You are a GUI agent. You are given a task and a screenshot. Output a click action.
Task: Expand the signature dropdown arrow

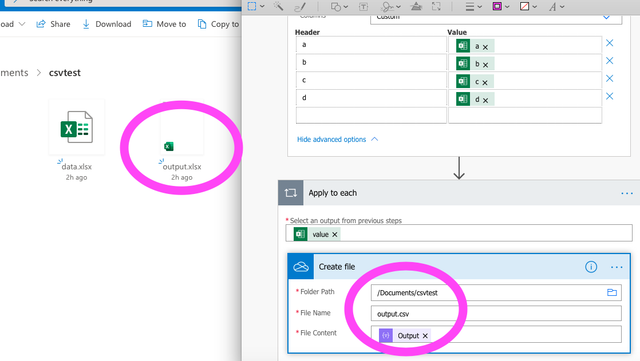coord(398,7)
